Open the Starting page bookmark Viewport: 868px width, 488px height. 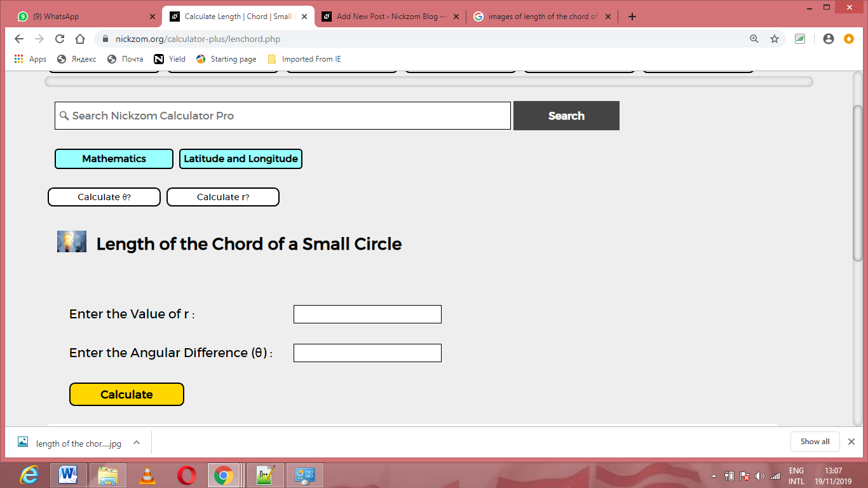226,59
